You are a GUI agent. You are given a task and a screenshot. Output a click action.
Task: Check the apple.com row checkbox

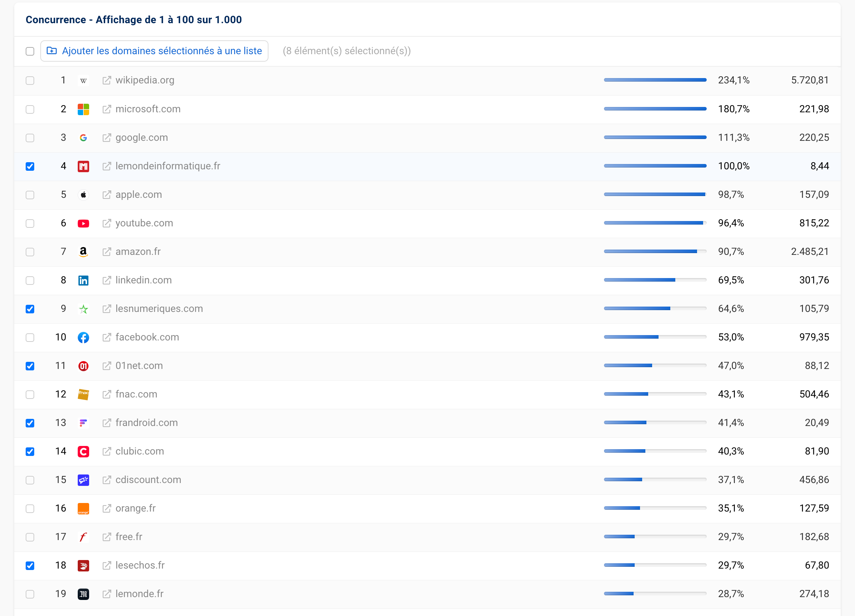coord(30,195)
